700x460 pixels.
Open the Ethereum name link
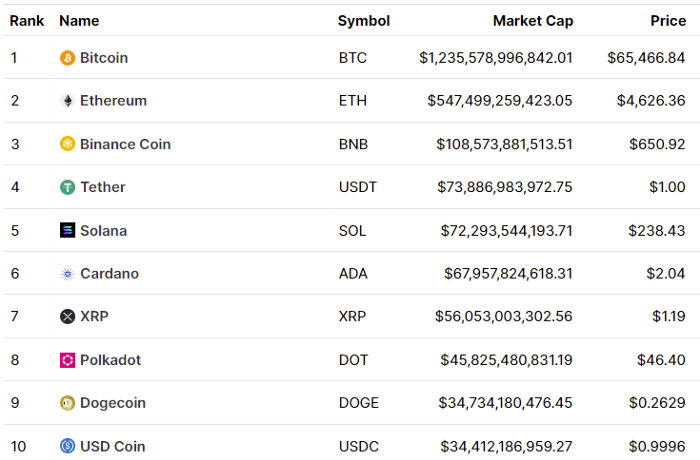113,101
